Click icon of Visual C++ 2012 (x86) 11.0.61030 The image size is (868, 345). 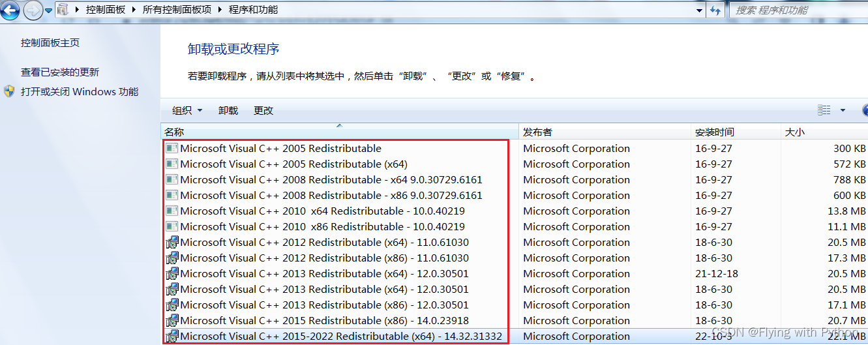click(172, 258)
